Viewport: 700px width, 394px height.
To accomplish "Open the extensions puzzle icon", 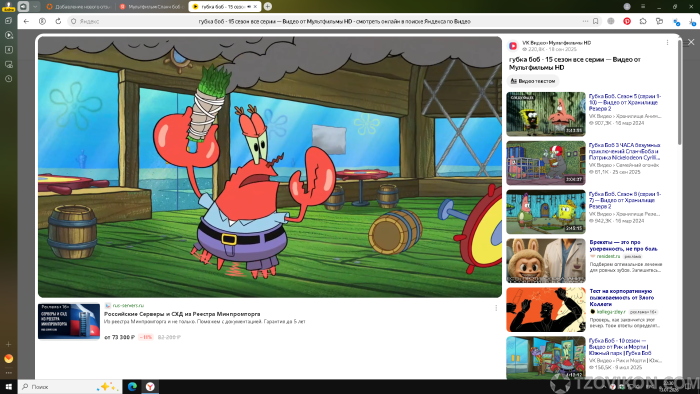I will 643,21.
